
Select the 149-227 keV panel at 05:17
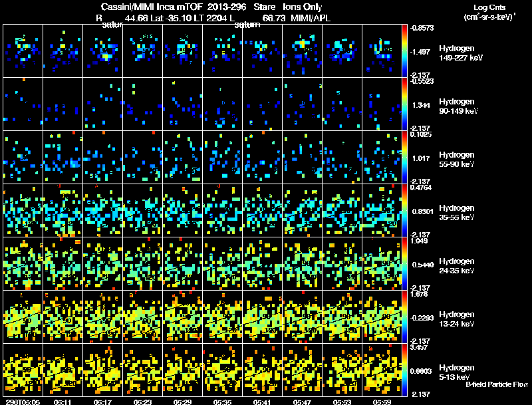click(103, 51)
